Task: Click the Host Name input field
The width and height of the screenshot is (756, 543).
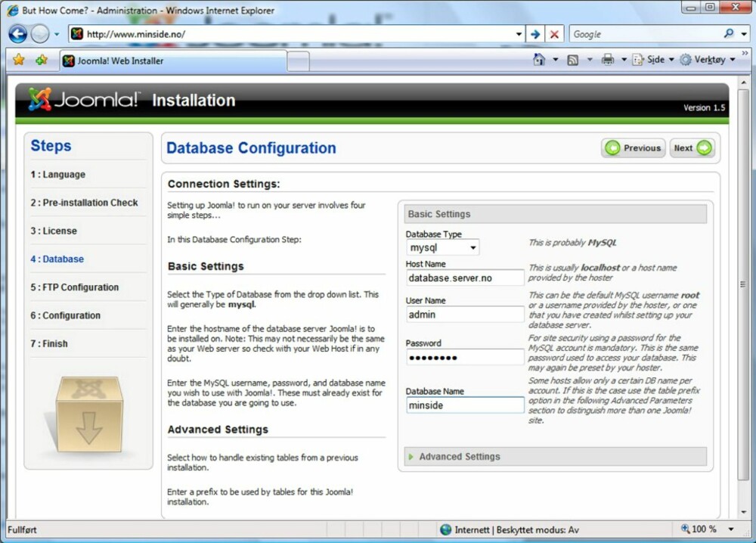Action: click(465, 278)
